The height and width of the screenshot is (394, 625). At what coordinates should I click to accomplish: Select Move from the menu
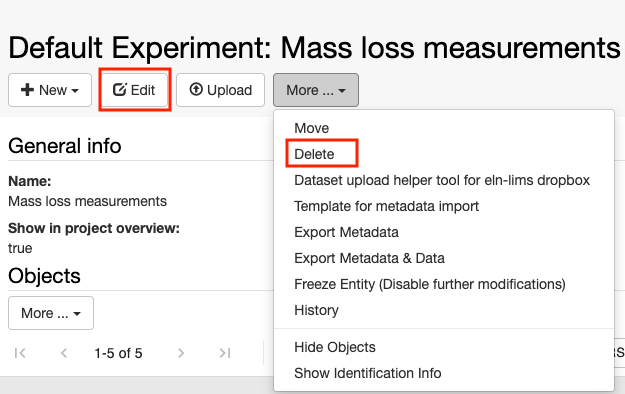pos(311,128)
